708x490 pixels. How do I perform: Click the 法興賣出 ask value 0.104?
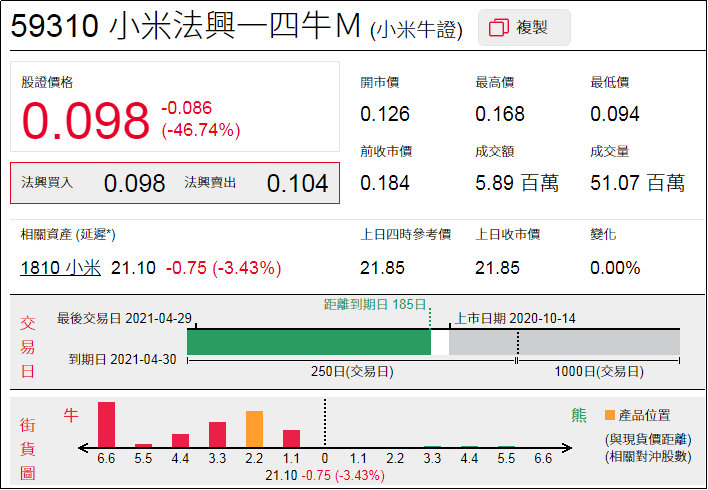298,183
